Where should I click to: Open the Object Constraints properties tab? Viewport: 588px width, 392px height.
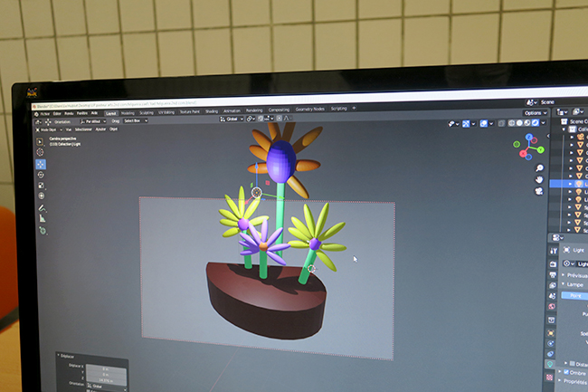550,354
